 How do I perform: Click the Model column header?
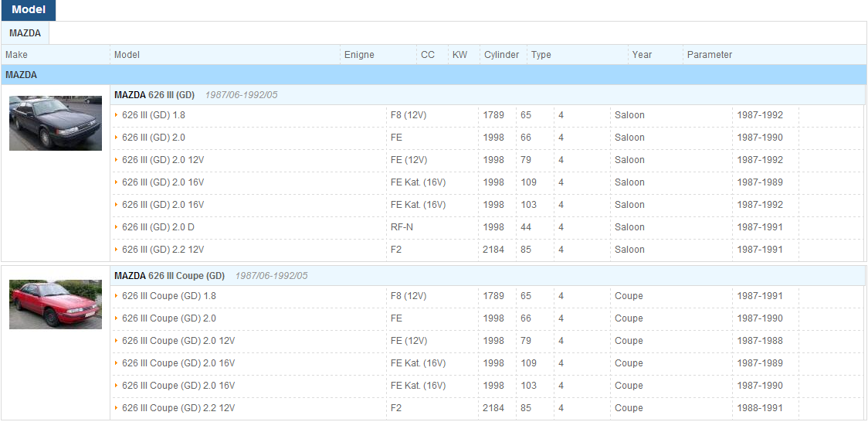(x=127, y=55)
